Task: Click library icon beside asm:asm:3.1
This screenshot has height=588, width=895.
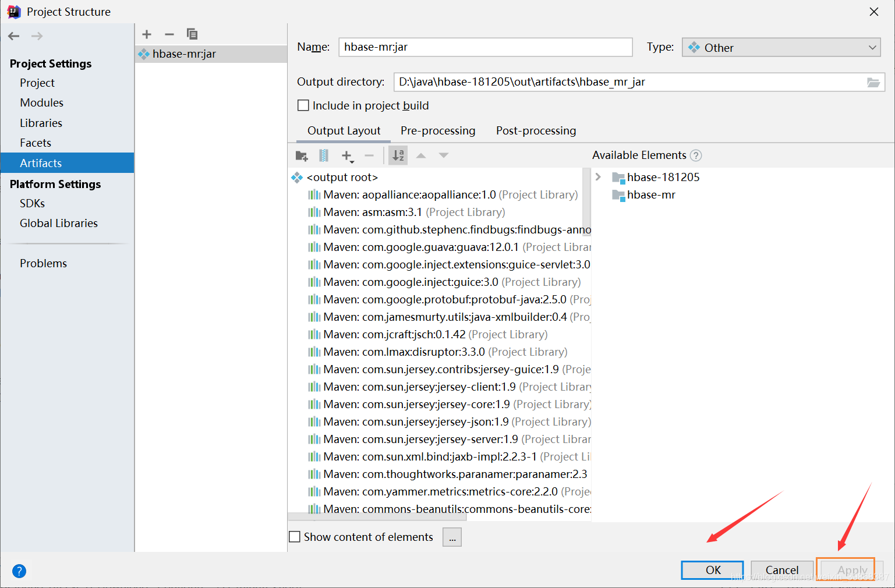Action: click(x=314, y=212)
